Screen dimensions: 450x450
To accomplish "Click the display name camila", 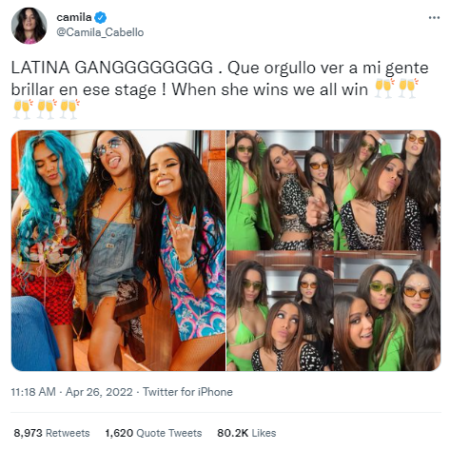I will pyautogui.click(x=74, y=17).
